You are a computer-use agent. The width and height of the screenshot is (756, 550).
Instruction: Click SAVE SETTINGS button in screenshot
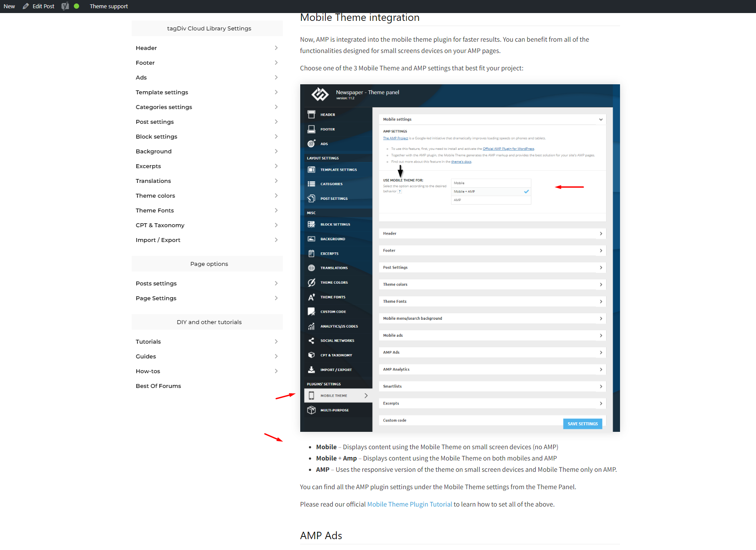pos(583,424)
